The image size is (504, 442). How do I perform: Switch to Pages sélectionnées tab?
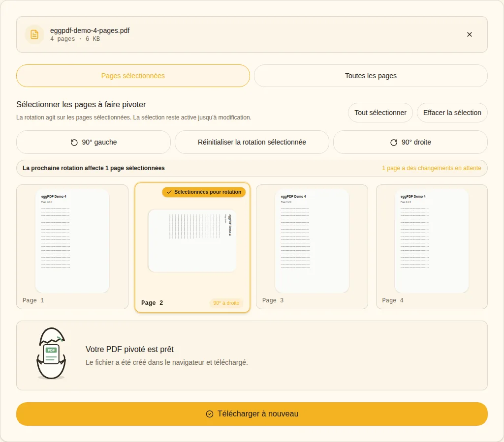133,76
